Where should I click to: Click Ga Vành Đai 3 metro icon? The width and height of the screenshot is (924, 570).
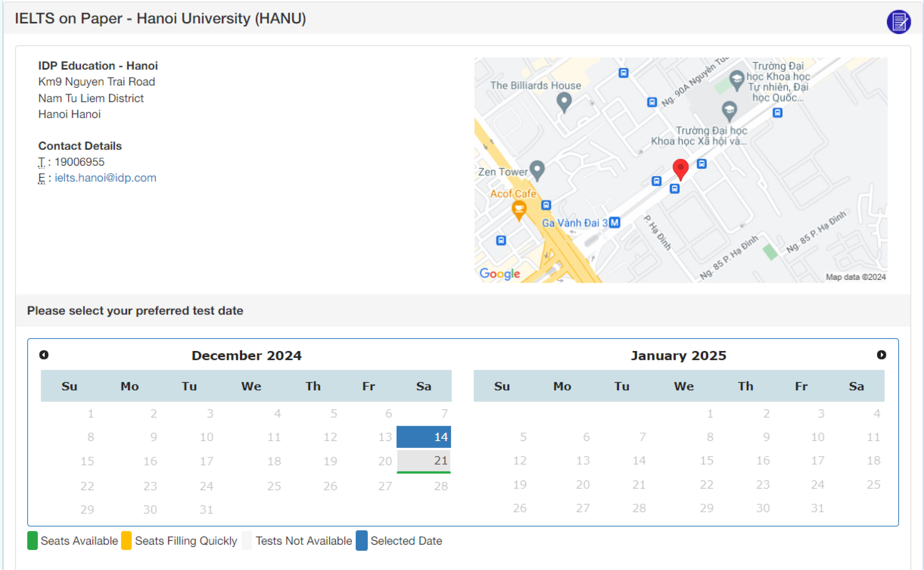[615, 222]
